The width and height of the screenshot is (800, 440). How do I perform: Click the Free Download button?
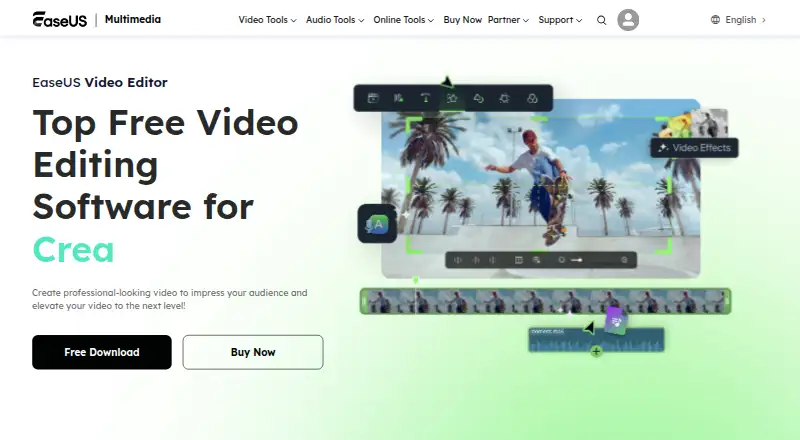[x=102, y=352]
